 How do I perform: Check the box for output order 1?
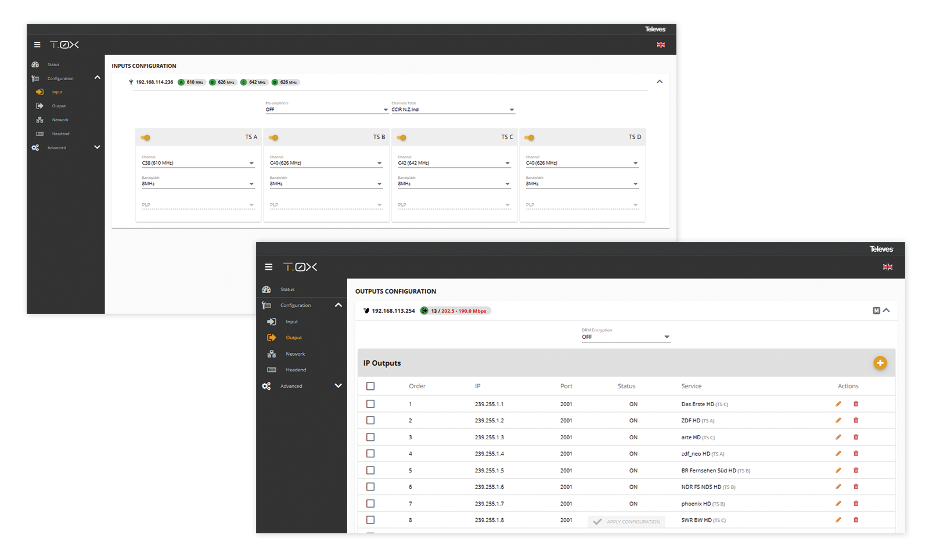point(370,404)
